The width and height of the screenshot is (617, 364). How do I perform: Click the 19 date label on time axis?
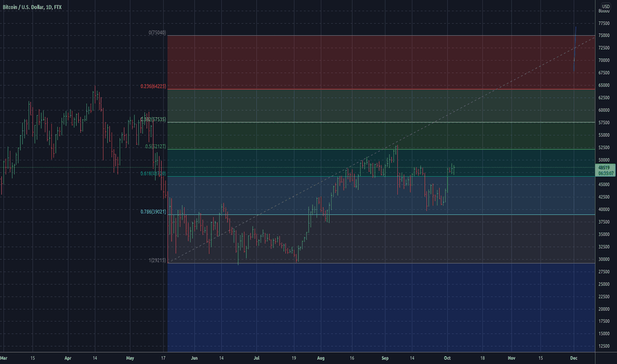[293, 358]
